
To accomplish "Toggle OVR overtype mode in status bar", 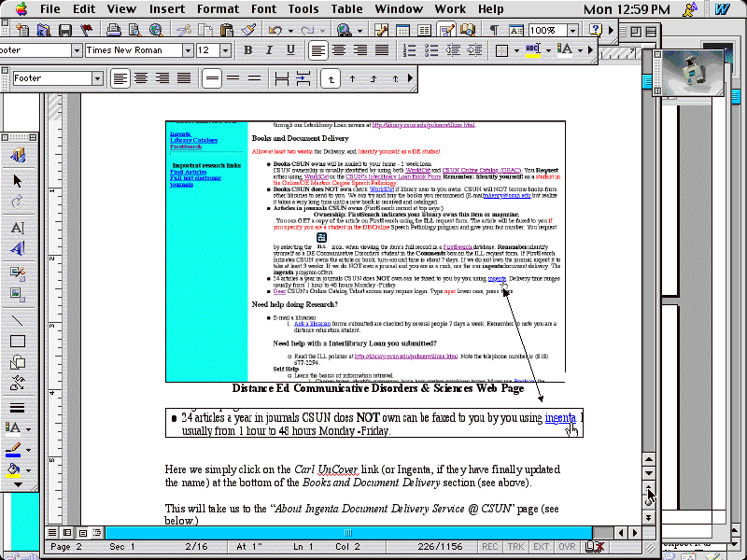I will point(567,547).
